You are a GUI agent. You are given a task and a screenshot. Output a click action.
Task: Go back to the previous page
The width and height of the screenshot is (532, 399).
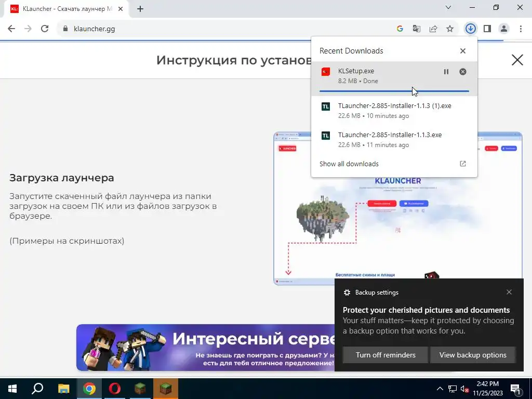(11, 29)
